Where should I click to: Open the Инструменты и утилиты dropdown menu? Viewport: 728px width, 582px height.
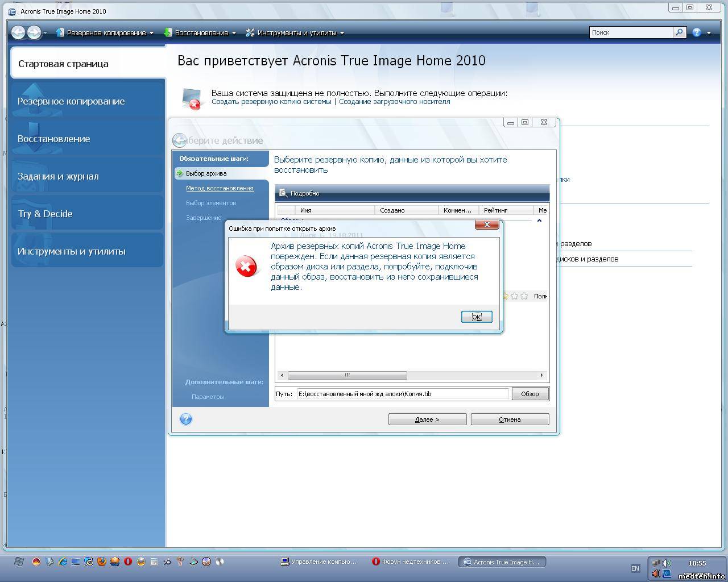[295, 33]
